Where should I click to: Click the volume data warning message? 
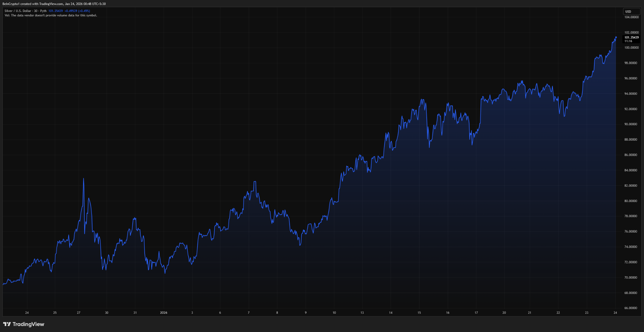50,15
